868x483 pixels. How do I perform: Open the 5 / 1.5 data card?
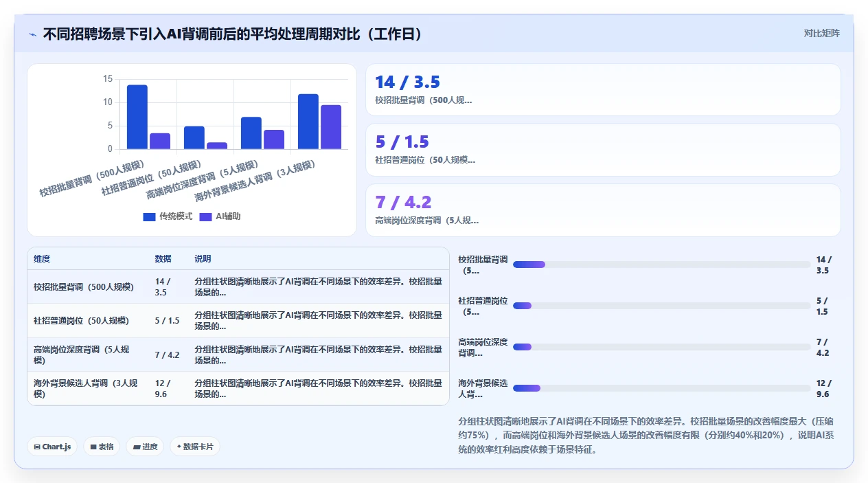pos(603,150)
